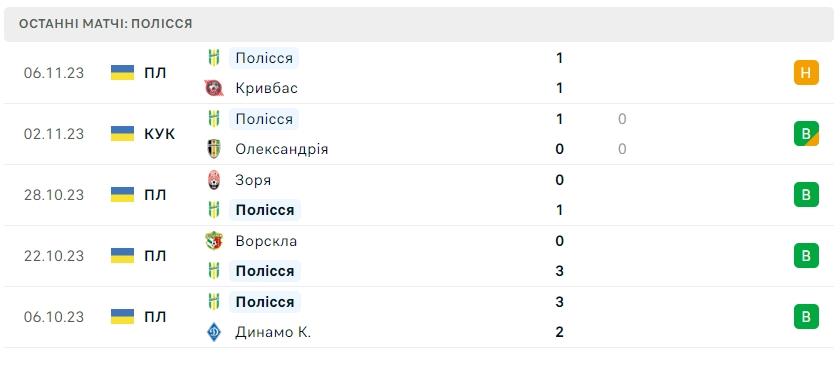
Task: Select match dated 28.10.23
Action: tap(420, 195)
